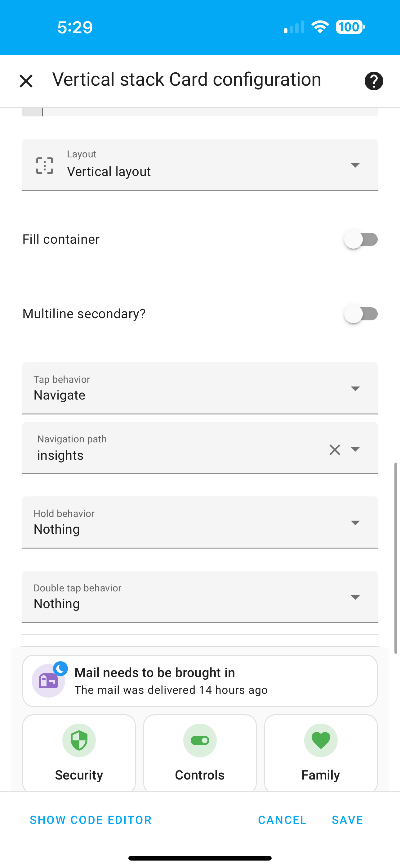The width and height of the screenshot is (400, 868).
Task: Save the card configuration
Action: click(x=348, y=820)
